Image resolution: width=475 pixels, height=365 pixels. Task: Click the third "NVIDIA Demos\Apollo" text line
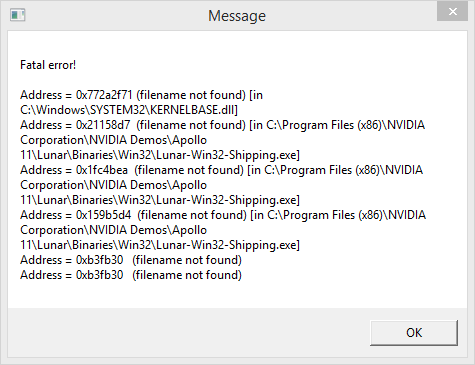pos(114,230)
